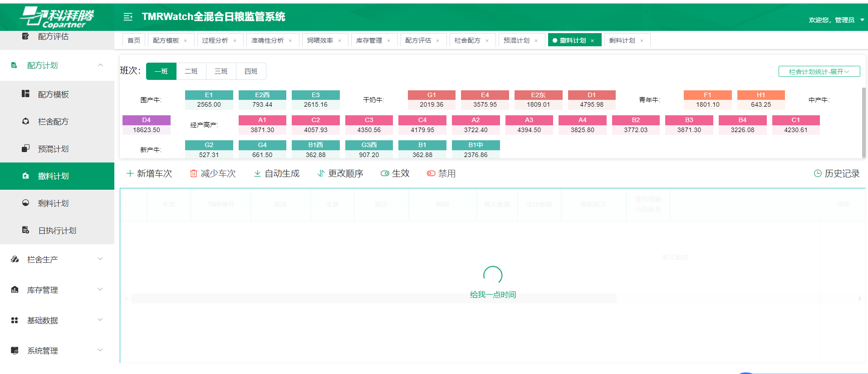Select 三班 shift option

[221, 71]
